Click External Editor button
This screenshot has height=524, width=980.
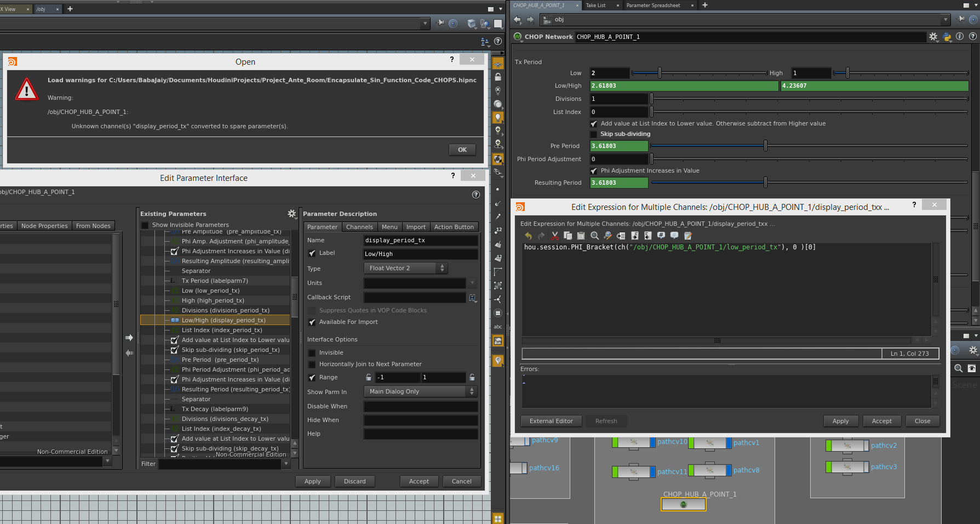[x=551, y=421]
